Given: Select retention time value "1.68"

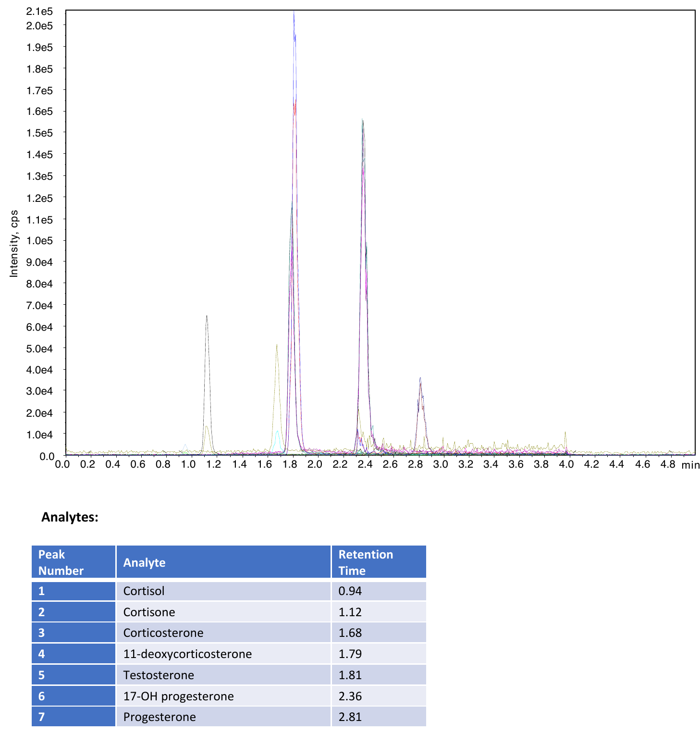Looking at the screenshot, I should click(350, 633).
